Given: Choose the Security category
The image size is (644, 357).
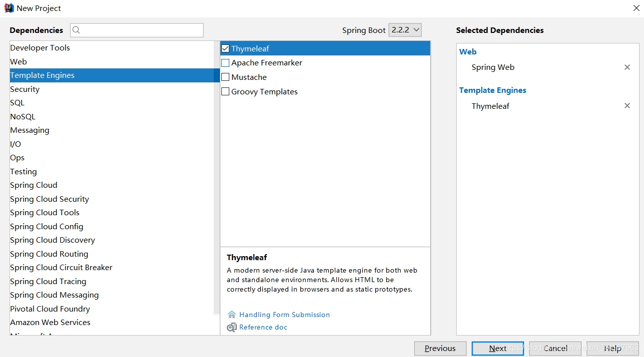Looking at the screenshot, I should click(112, 89).
